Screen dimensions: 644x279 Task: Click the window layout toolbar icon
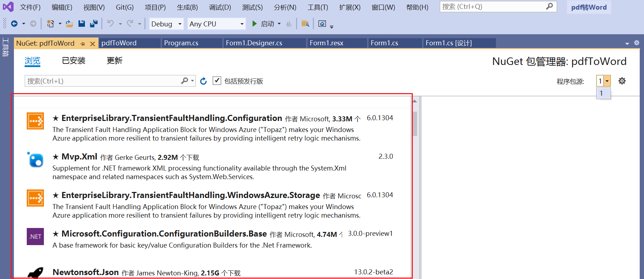[x=322, y=24]
